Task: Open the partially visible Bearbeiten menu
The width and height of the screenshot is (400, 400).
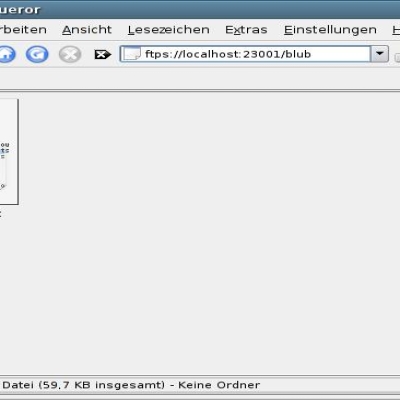Action: pyautogui.click(x=23, y=30)
